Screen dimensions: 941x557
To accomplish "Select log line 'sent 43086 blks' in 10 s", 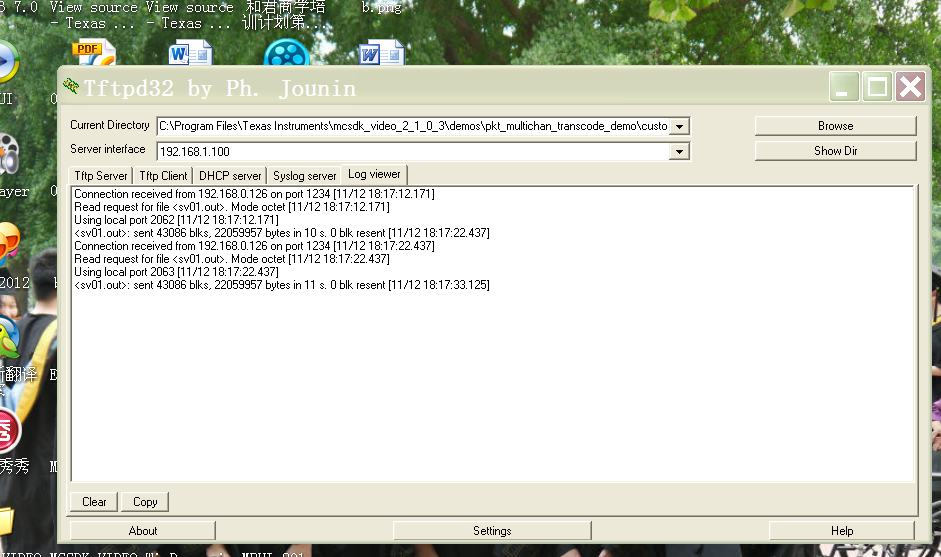I will [x=282, y=233].
